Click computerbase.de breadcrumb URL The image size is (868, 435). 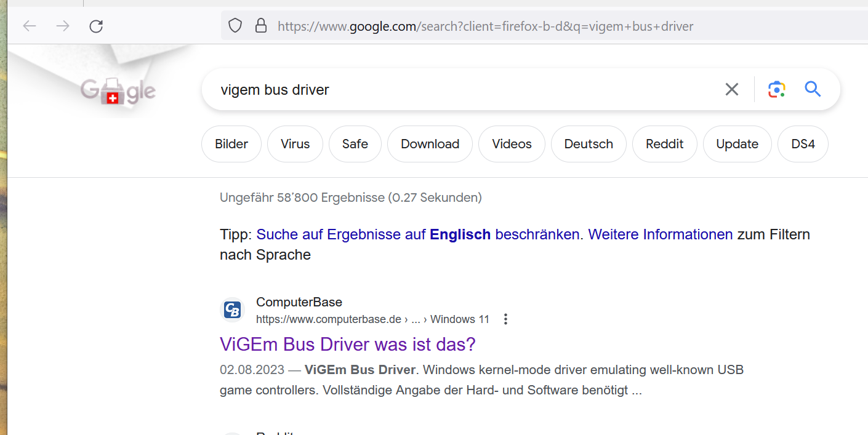click(x=372, y=319)
